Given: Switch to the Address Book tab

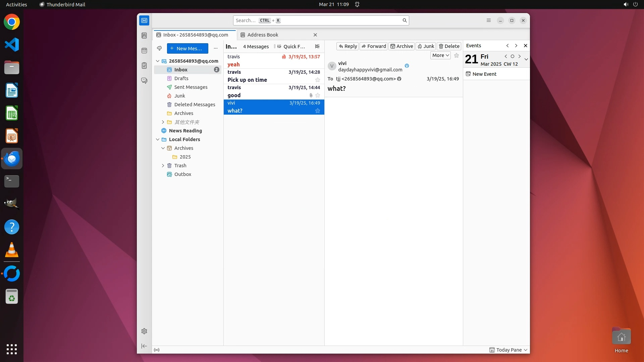Looking at the screenshot, I should click(x=263, y=35).
